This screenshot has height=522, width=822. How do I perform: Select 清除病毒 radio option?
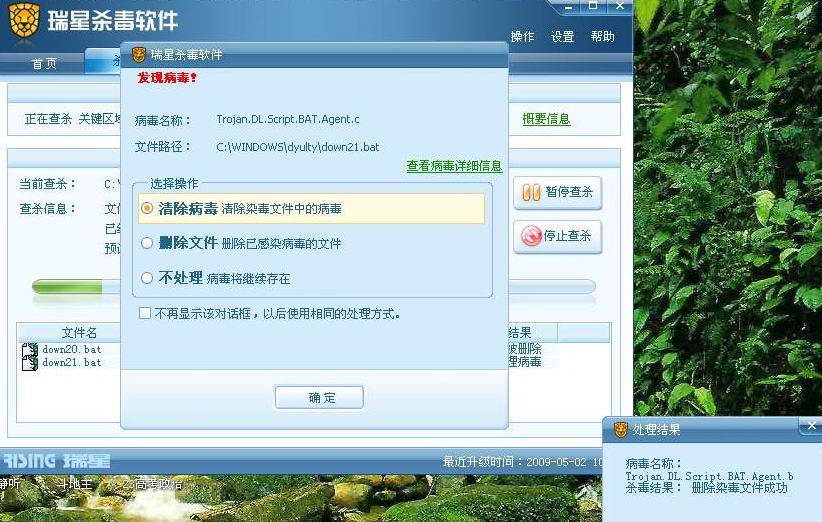tap(147, 208)
